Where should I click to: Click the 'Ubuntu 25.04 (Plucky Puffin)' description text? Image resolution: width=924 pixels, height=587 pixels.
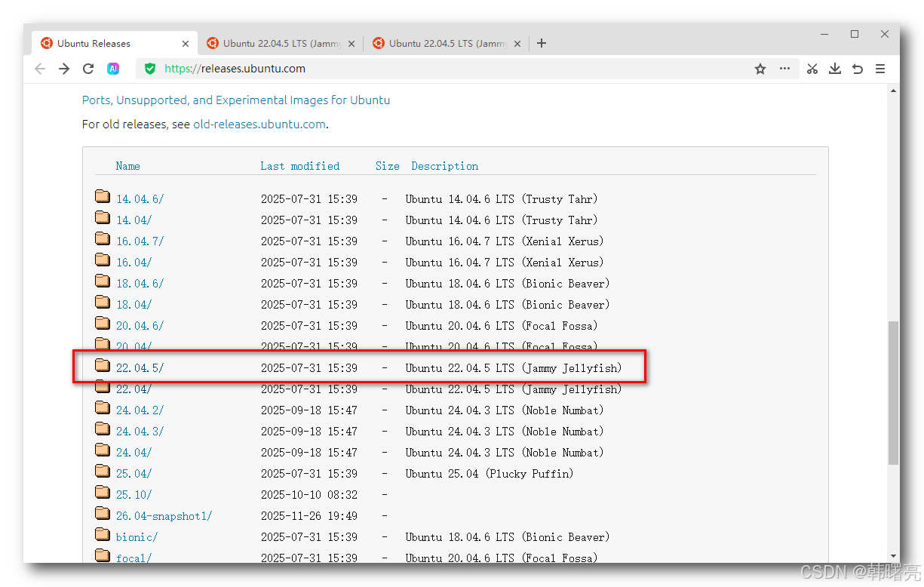[x=490, y=474]
